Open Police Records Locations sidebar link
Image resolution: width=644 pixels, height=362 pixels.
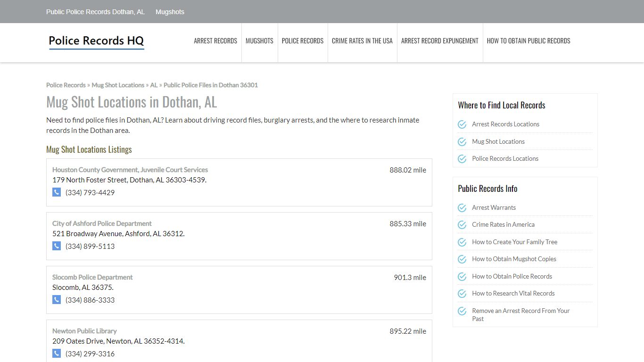(505, 159)
